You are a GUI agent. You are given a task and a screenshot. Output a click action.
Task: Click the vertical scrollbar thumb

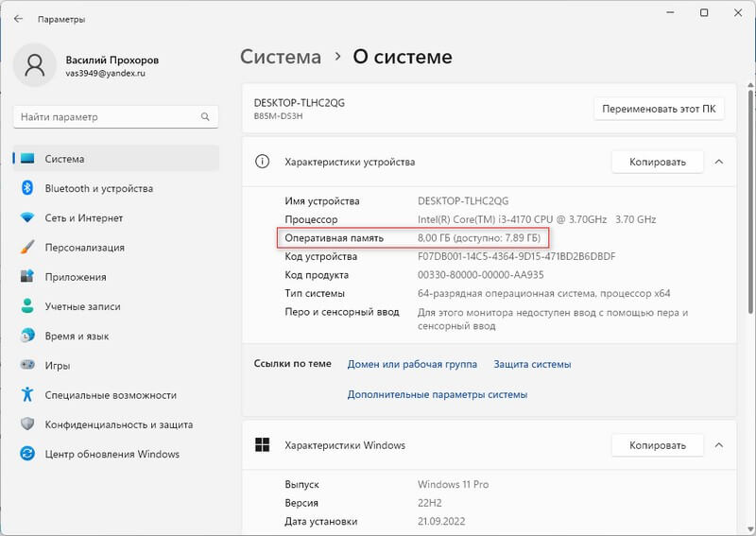(x=750, y=201)
